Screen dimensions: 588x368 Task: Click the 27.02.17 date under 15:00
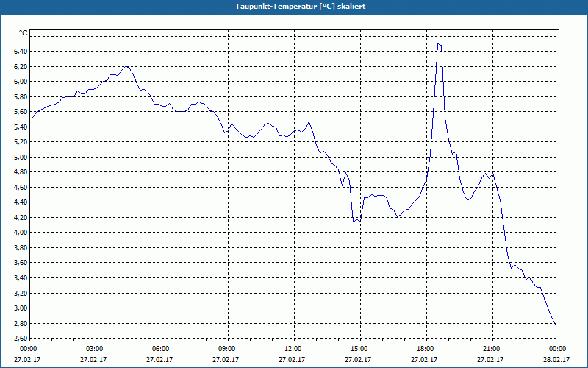(x=358, y=359)
